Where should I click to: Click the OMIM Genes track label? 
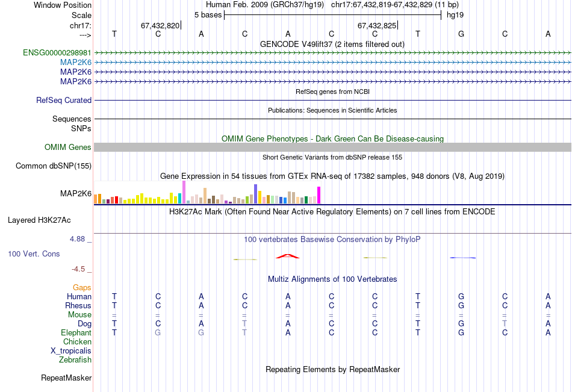pos(68,148)
